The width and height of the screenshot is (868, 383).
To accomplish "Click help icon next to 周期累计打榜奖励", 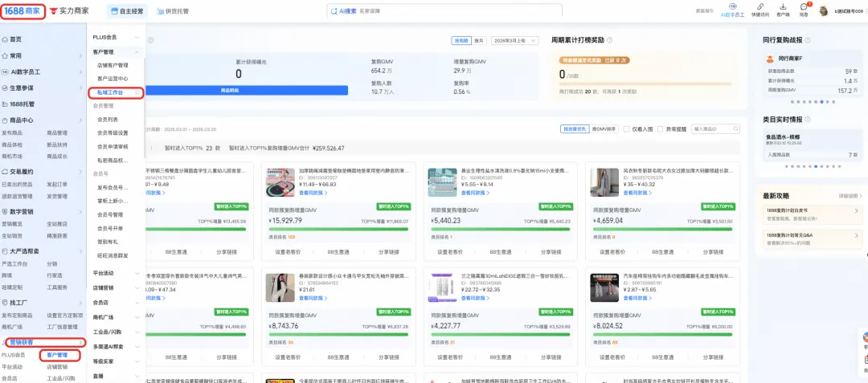I will point(609,40).
